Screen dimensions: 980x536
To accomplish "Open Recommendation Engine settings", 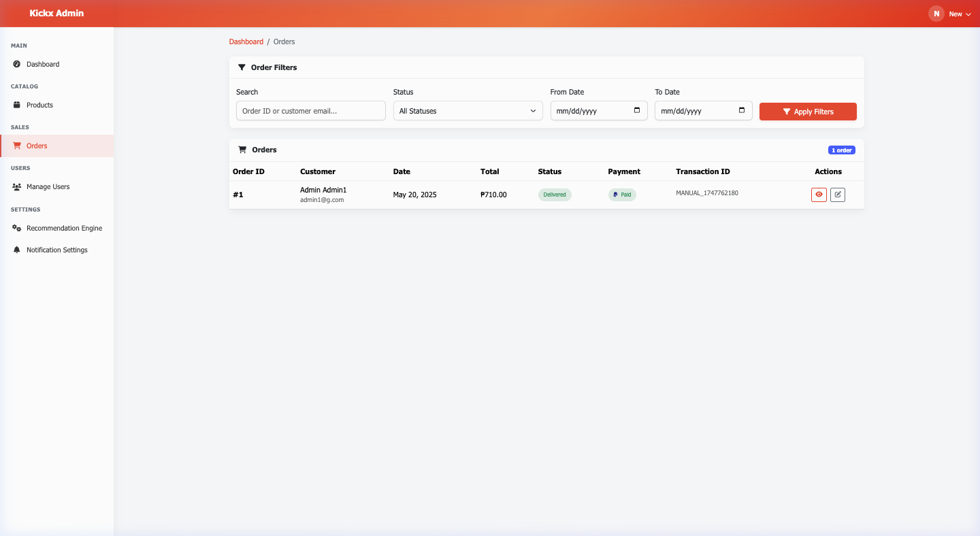I will tap(56, 228).
